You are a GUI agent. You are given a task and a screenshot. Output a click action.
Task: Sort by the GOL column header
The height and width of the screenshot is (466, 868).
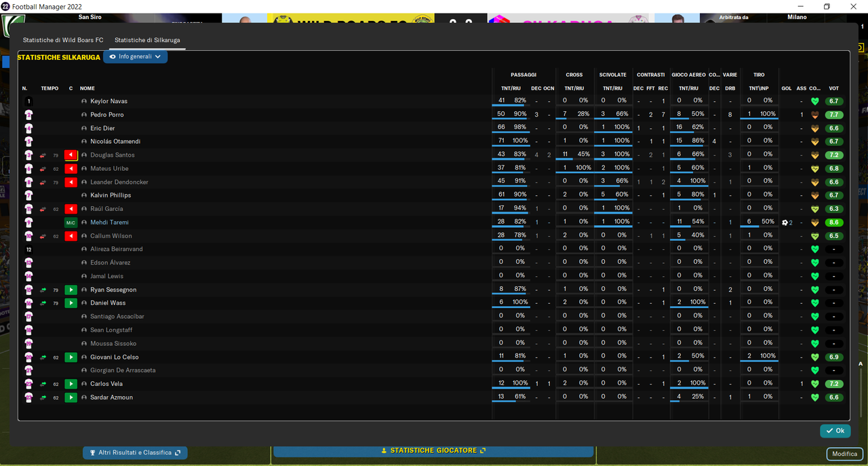click(x=787, y=88)
